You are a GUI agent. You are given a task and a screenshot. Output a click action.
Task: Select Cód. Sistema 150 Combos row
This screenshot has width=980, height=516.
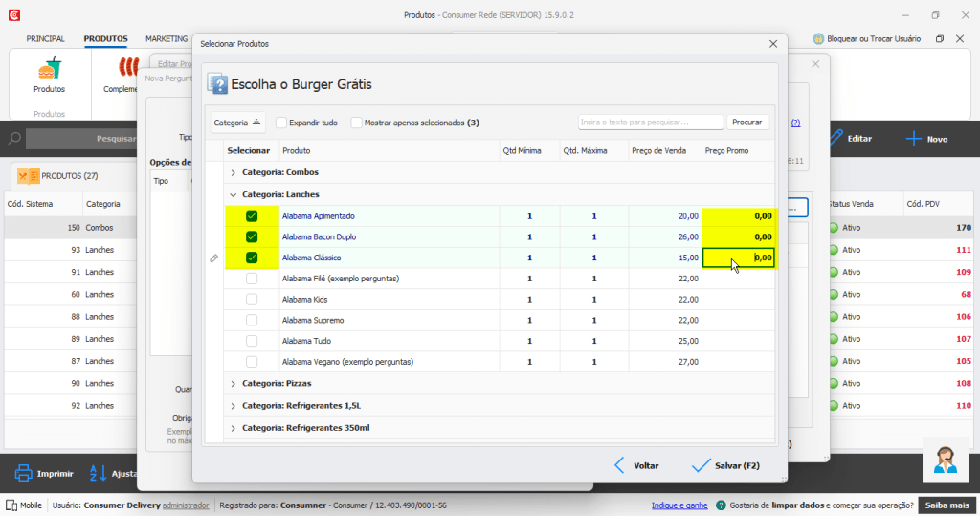71,228
